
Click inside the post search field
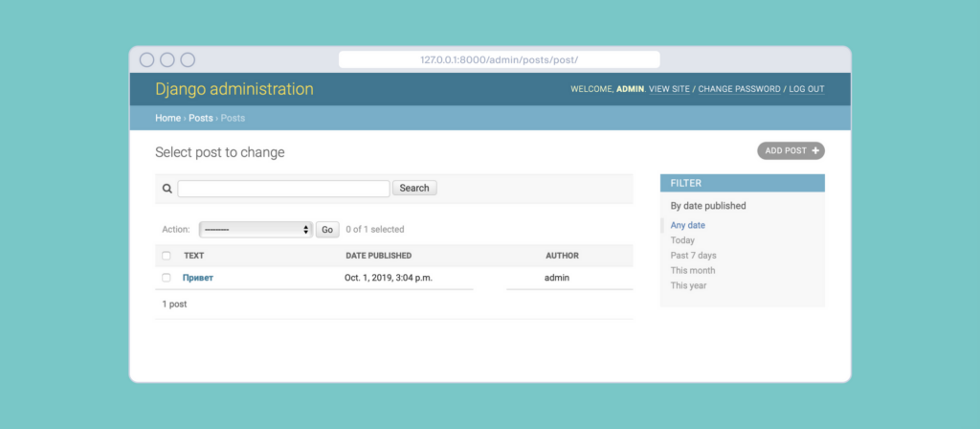tap(283, 189)
